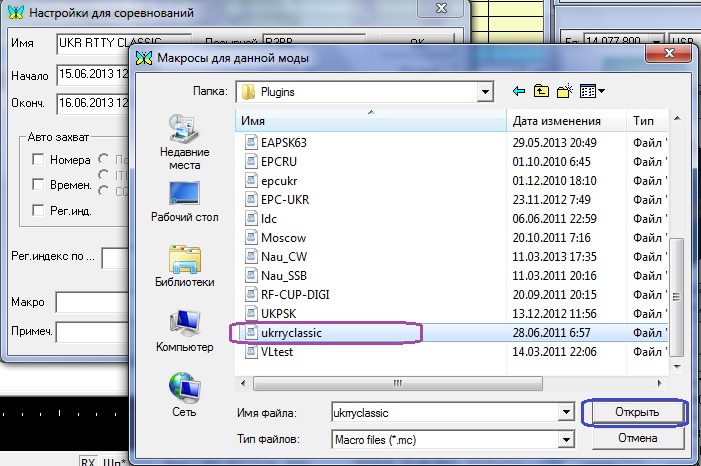Sort by Дата изменения column header
701x466 pixels.
tap(566, 121)
